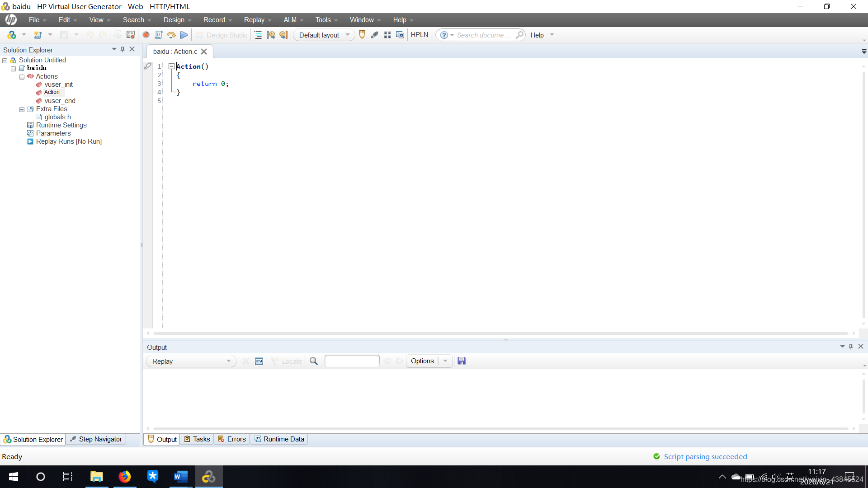Toggle auto-hide pin on Output panel
Viewport: 868px width, 488px height.
pyautogui.click(x=851, y=347)
